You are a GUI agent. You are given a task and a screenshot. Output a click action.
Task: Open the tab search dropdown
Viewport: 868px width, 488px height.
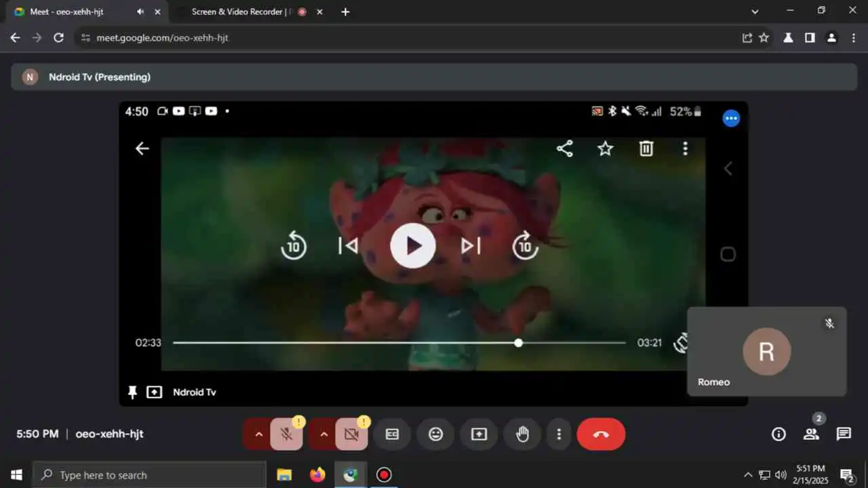click(755, 12)
